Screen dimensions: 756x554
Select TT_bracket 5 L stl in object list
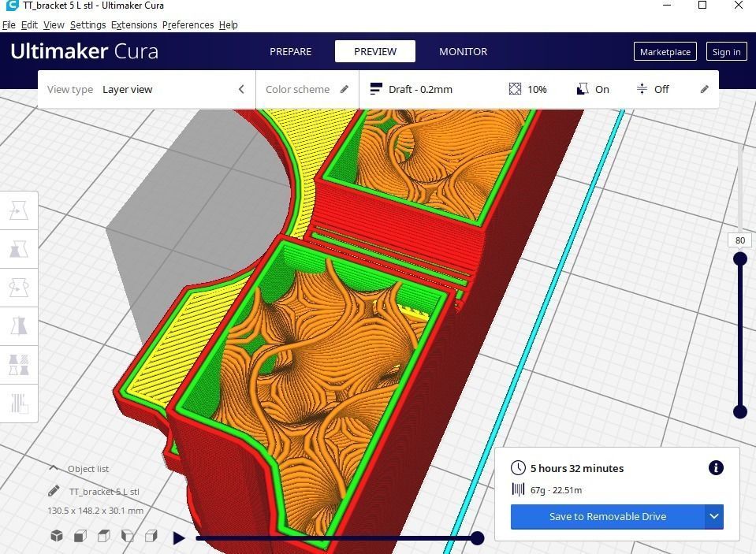(104, 491)
